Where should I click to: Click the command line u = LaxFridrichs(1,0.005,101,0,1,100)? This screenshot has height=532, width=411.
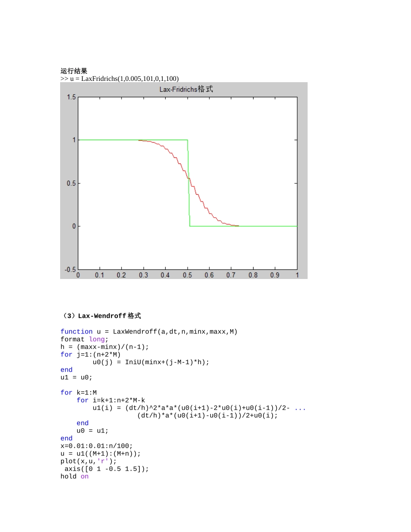pos(119,78)
